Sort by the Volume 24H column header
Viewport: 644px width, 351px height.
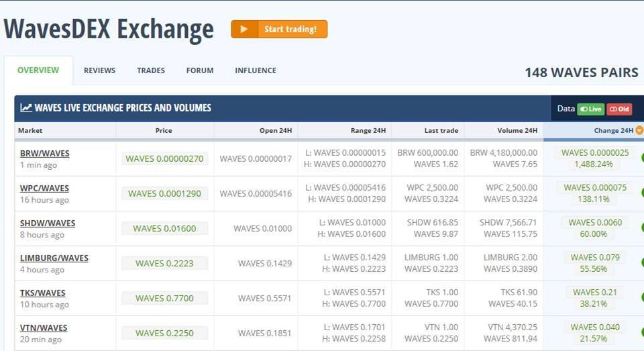point(517,130)
